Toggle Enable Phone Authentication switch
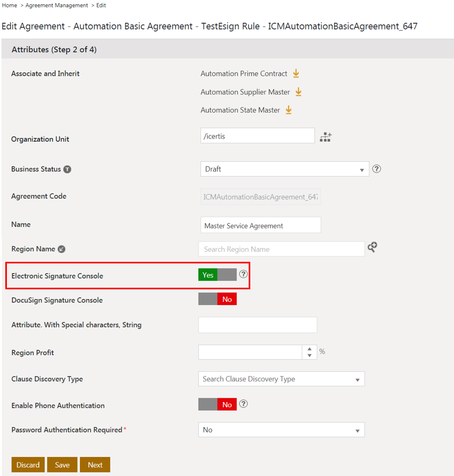454x476 pixels. click(x=217, y=405)
